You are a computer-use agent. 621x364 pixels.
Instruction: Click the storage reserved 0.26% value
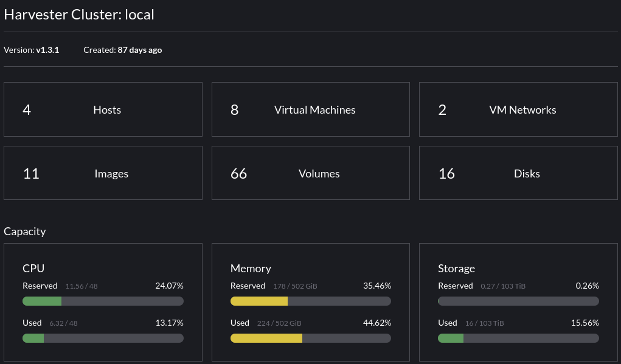(587, 286)
